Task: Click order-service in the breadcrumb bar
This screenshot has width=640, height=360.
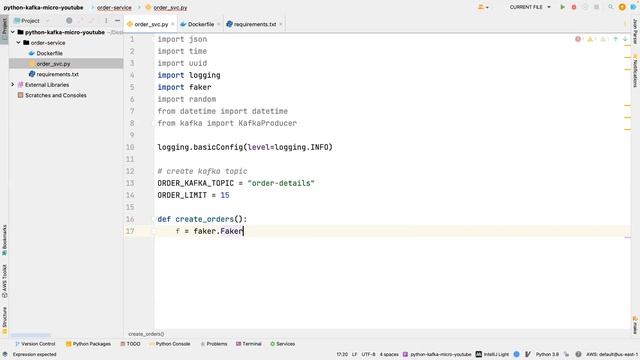Action: pyautogui.click(x=114, y=7)
